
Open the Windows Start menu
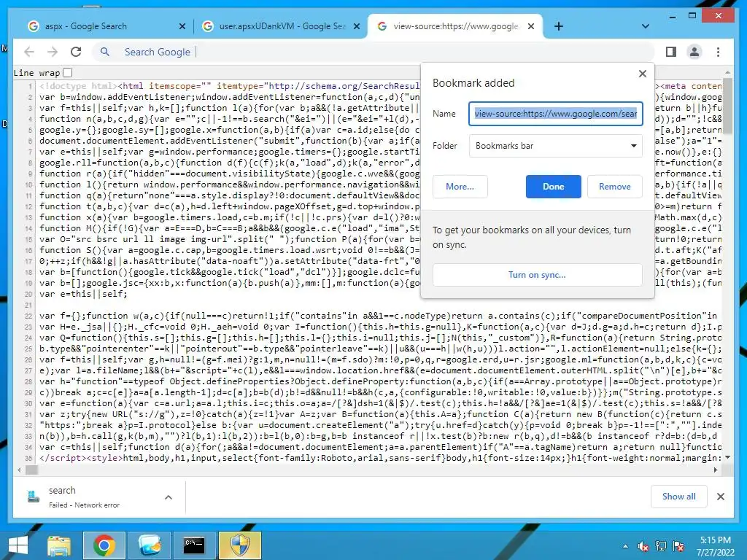18,545
